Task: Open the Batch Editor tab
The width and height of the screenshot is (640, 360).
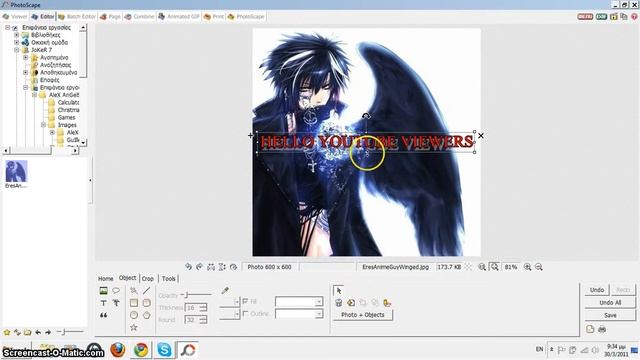Action: (x=77, y=17)
